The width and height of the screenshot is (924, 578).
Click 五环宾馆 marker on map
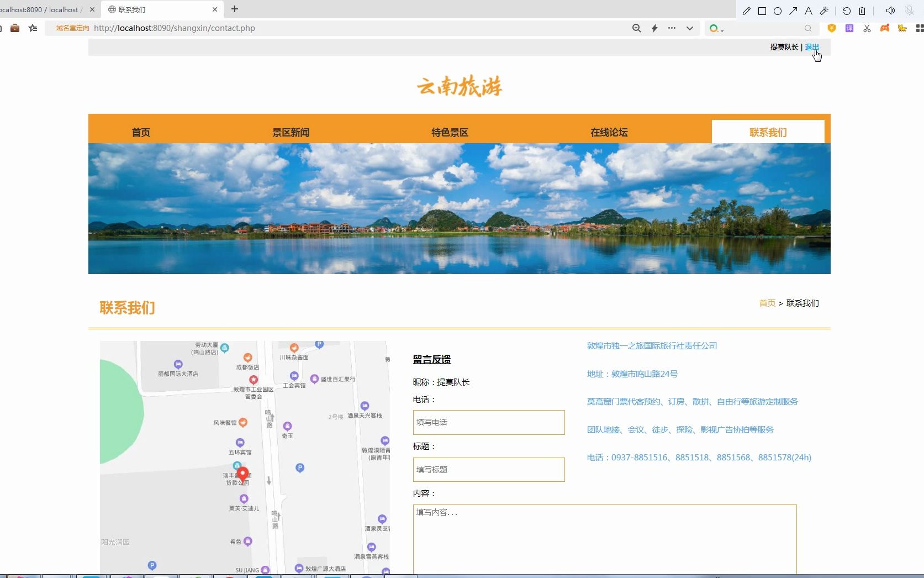[x=240, y=443]
